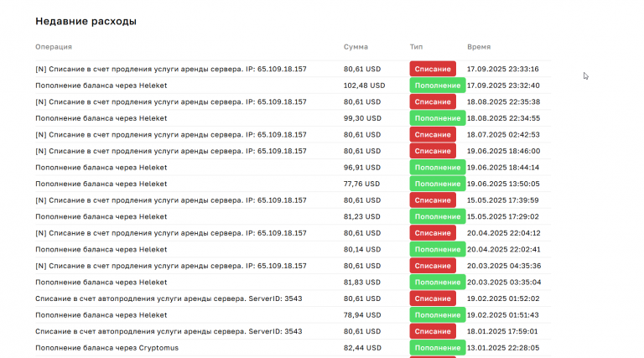
Task: Click the 102,48 USD amount
Action: (x=364, y=86)
